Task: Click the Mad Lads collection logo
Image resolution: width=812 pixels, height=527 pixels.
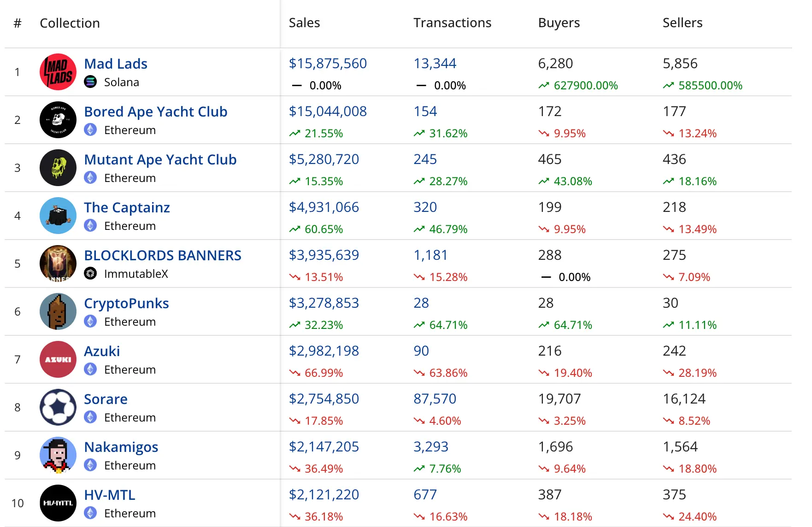Action: 58,72
